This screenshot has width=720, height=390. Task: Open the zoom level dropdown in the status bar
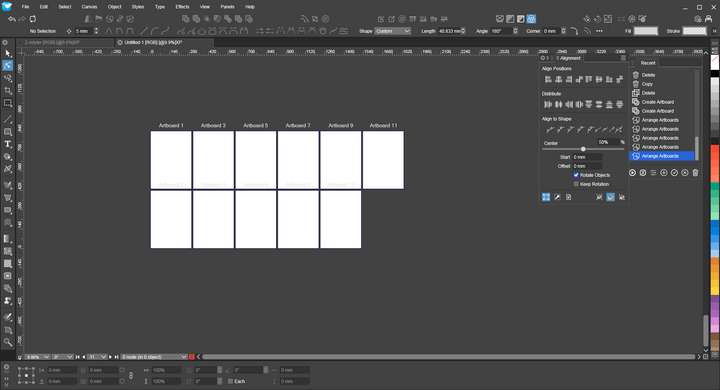[x=37, y=357]
